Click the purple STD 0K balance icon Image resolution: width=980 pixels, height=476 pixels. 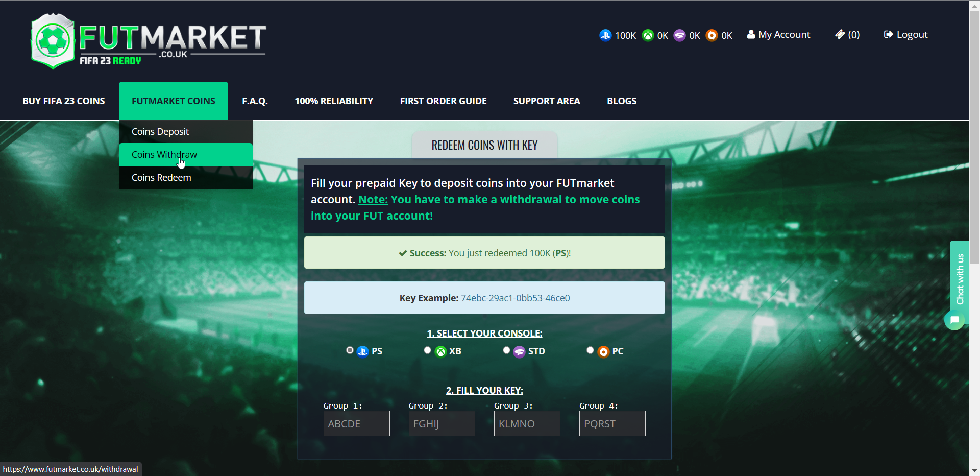[x=679, y=35]
